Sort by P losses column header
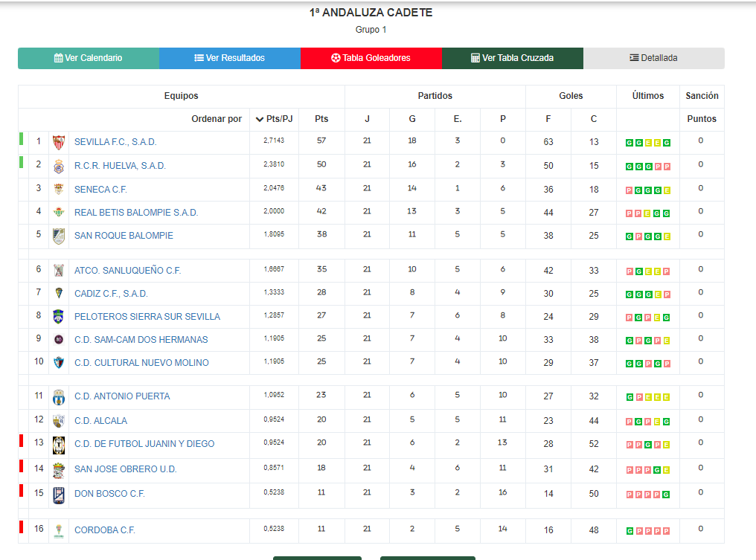756x560 pixels. coord(503,119)
